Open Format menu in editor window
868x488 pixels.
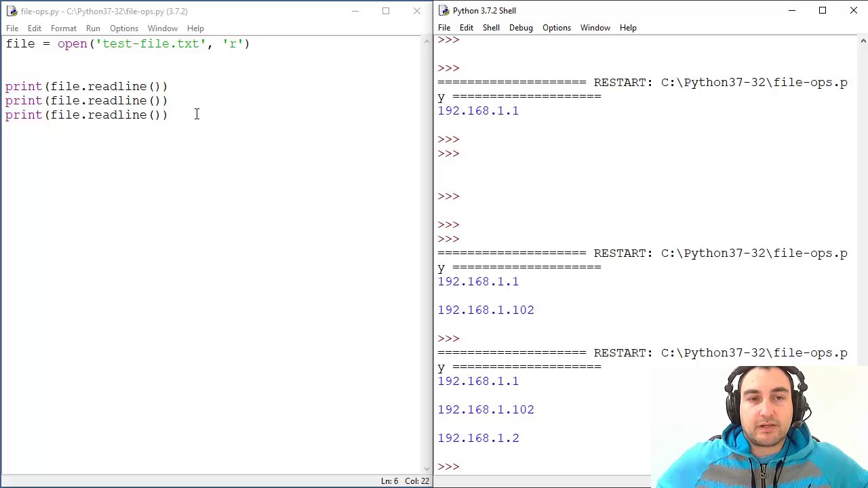point(64,28)
